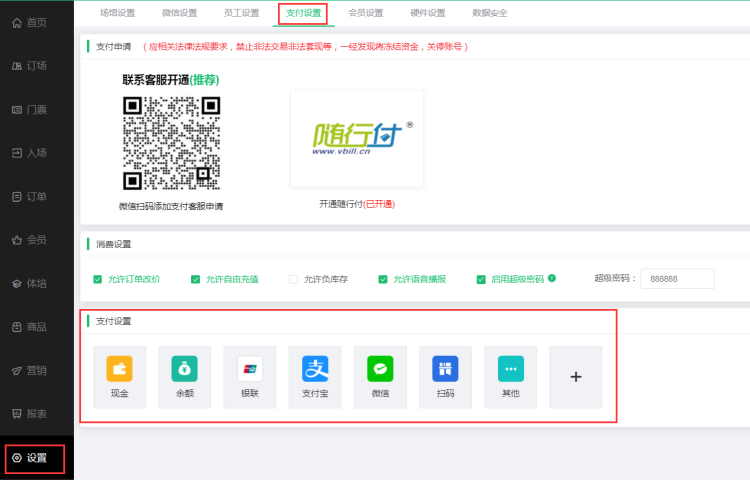Click the info icon beside 启用超级密码
The width and height of the screenshot is (750, 480).
[552, 278]
